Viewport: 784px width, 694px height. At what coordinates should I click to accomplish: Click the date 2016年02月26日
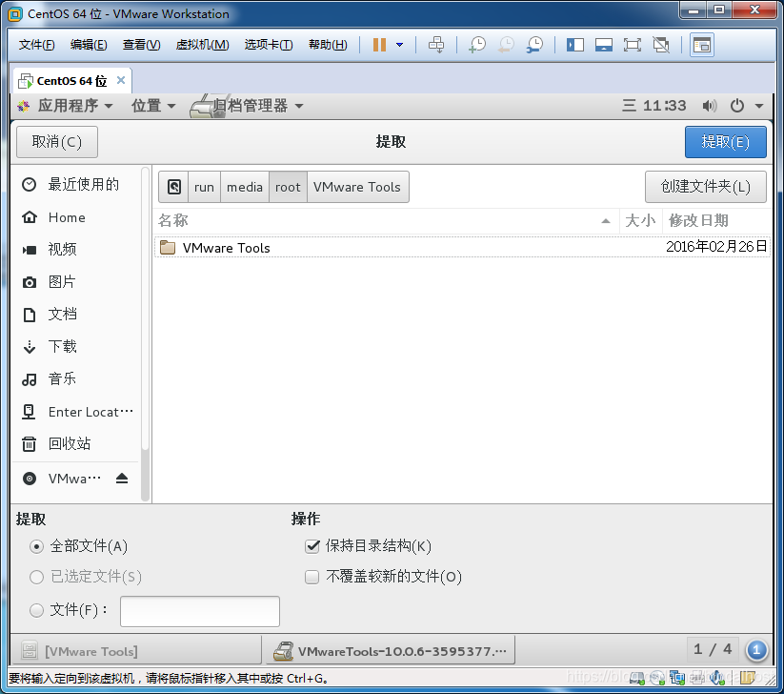(x=716, y=247)
